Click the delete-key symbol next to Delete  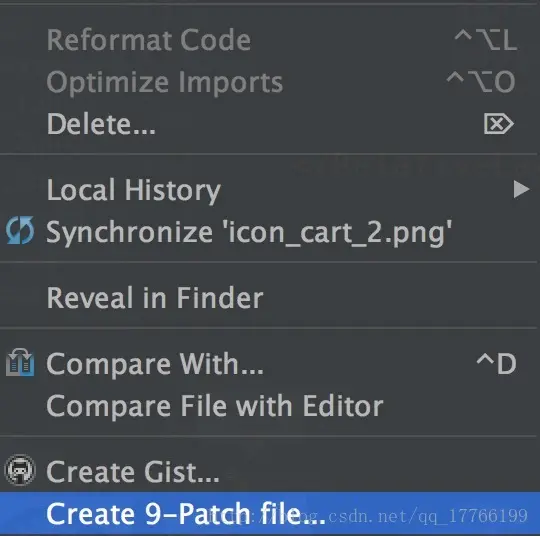(498, 124)
